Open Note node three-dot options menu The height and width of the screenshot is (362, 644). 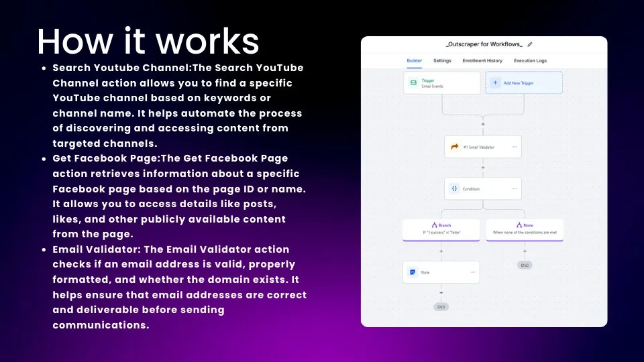click(x=473, y=272)
